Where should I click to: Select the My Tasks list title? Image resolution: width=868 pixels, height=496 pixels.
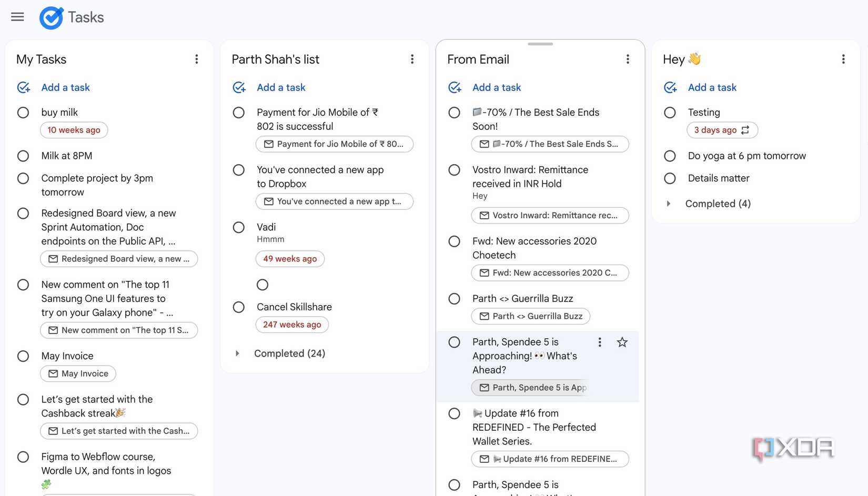click(x=42, y=59)
